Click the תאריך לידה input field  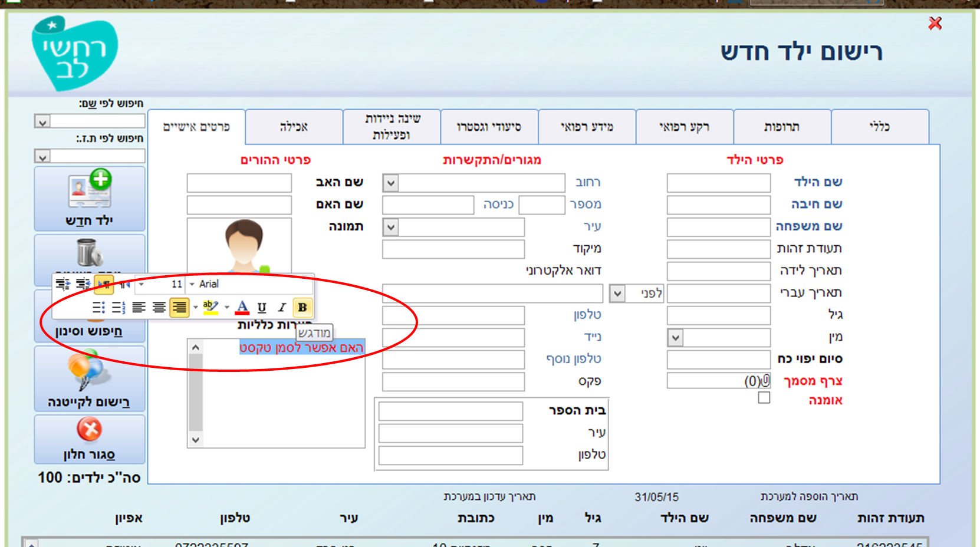coord(719,271)
